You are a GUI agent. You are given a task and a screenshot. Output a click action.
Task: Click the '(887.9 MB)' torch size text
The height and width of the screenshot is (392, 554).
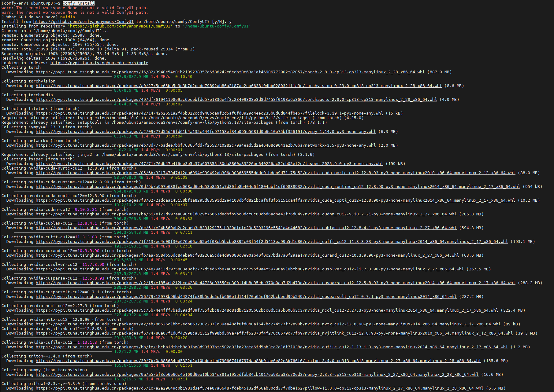(440, 72)
